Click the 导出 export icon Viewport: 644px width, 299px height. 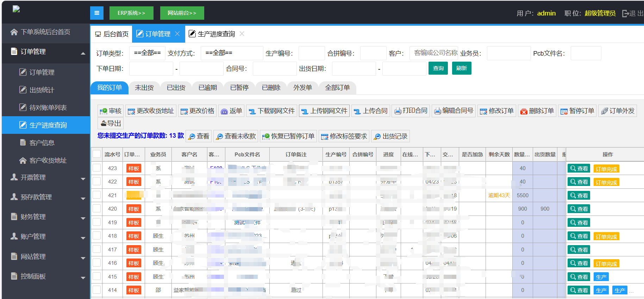(x=104, y=124)
